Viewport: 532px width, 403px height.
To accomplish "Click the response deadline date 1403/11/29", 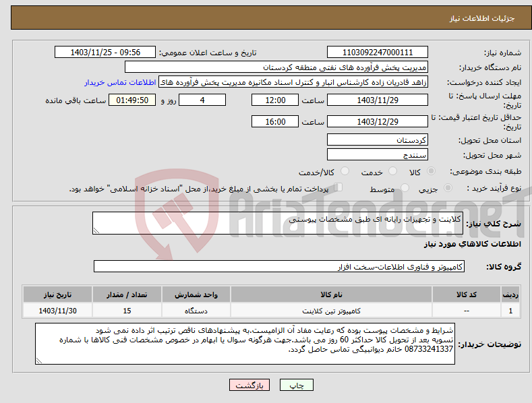I will pos(378,100).
